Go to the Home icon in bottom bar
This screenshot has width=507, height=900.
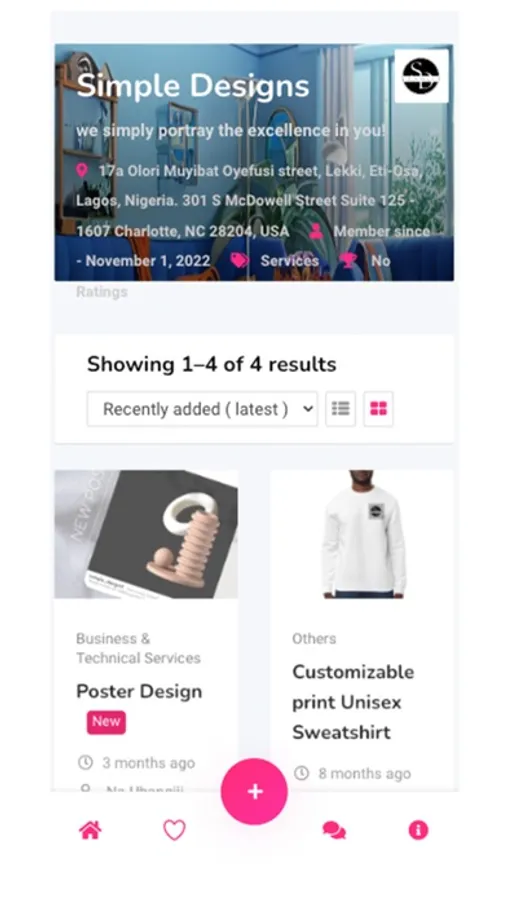coord(90,830)
